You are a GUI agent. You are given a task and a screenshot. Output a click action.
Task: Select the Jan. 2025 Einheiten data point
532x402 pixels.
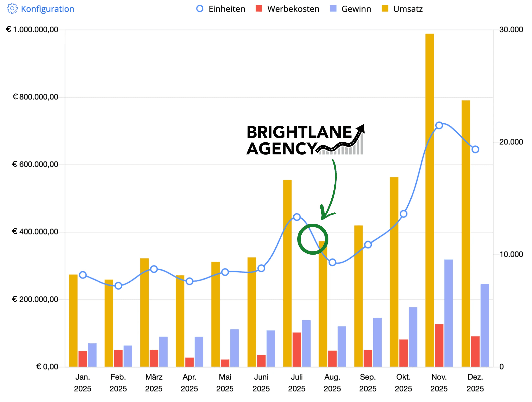83,275
